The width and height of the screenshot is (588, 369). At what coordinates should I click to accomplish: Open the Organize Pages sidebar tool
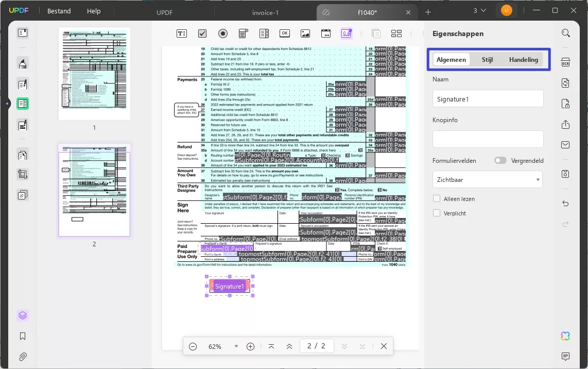[x=23, y=155]
